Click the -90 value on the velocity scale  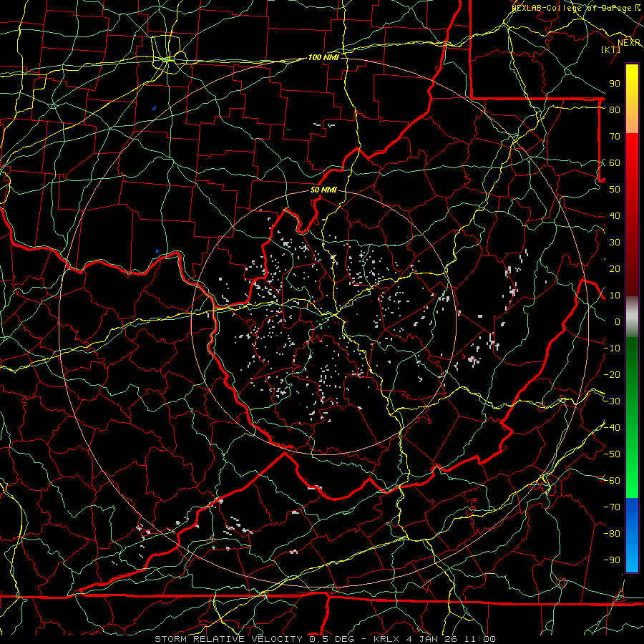(x=612, y=560)
